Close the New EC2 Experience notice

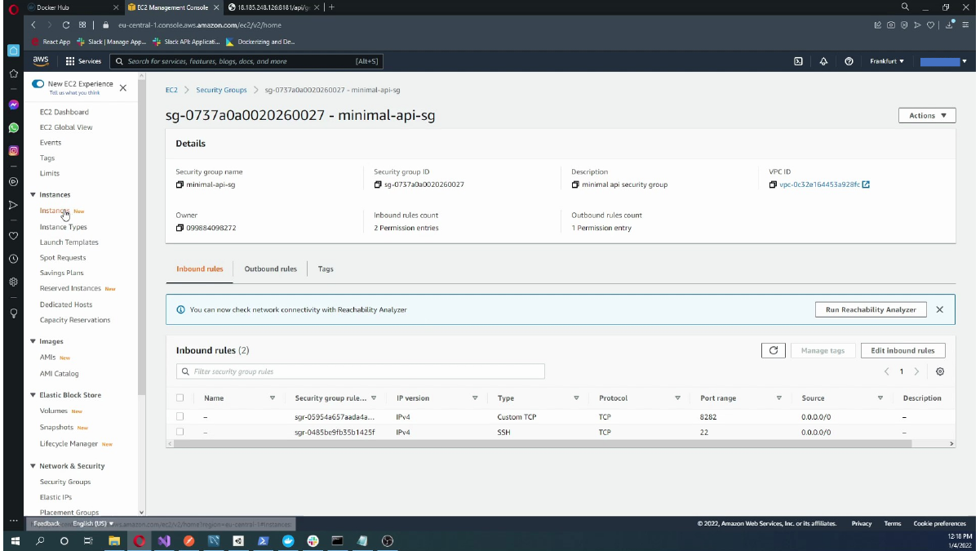[x=123, y=87]
